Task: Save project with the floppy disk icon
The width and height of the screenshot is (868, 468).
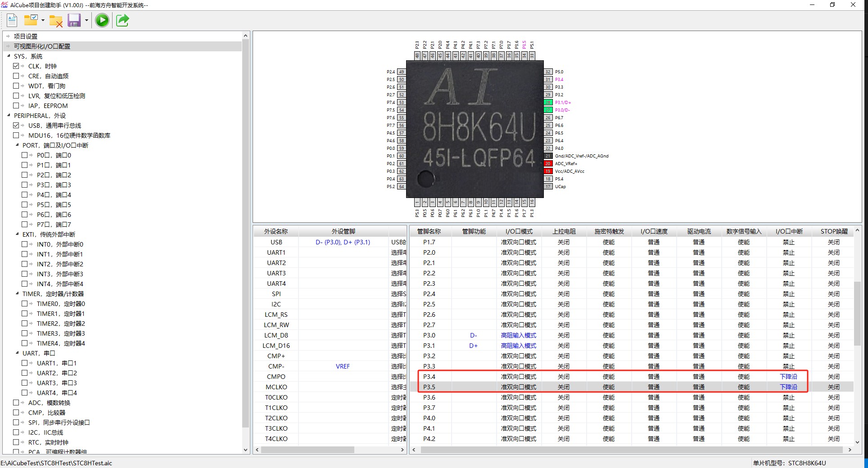Action: [74, 20]
